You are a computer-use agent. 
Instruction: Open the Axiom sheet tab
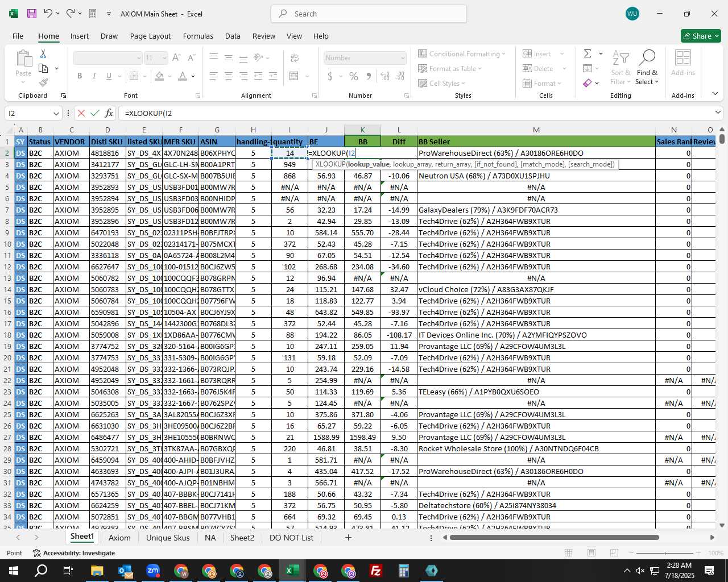[119, 538]
